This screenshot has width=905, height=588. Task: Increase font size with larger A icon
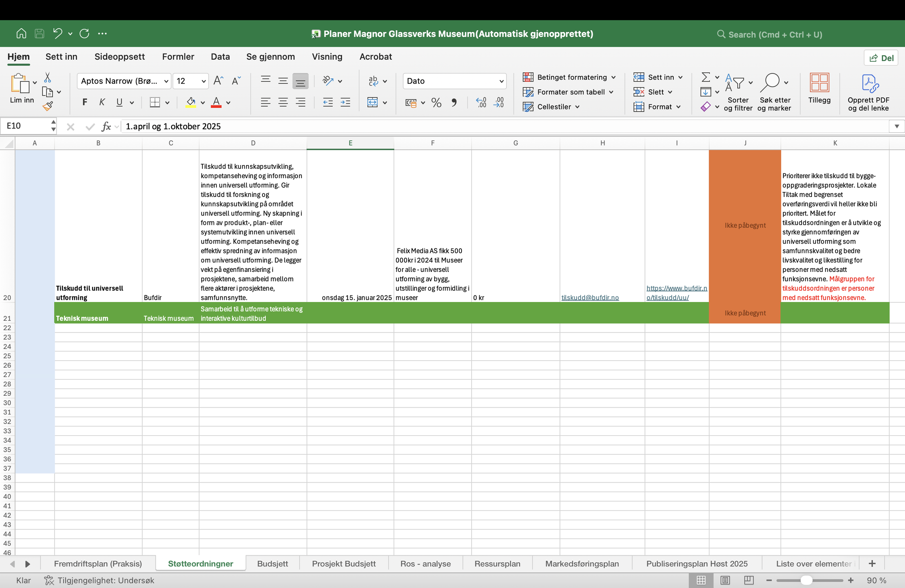point(218,81)
